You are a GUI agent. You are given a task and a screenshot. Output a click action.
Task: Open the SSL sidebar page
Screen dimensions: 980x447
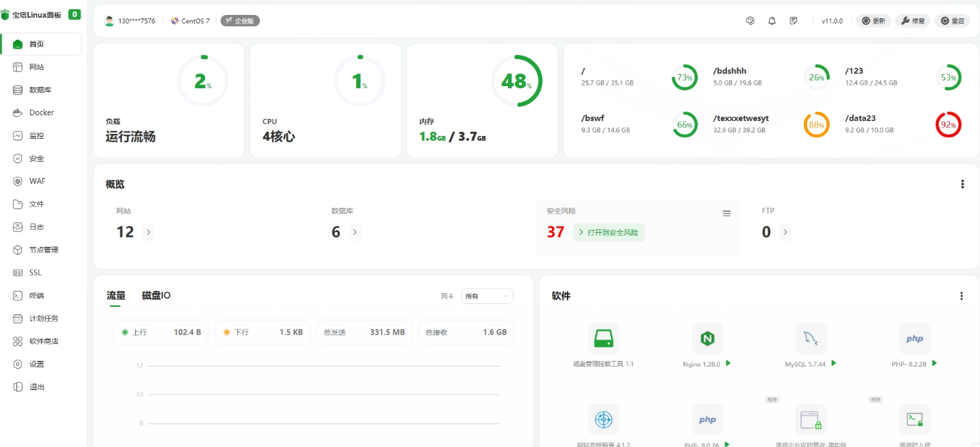pyautogui.click(x=41, y=273)
